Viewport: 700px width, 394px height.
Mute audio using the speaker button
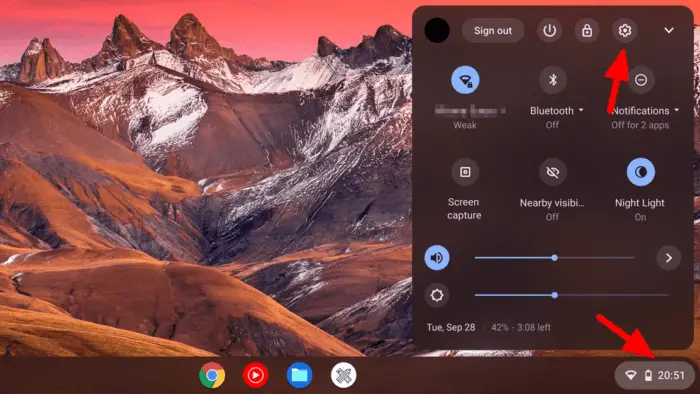(437, 257)
